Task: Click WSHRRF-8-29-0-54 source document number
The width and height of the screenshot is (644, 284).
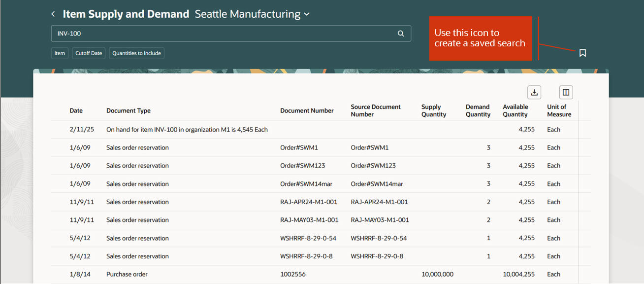Action: click(x=379, y=238)
